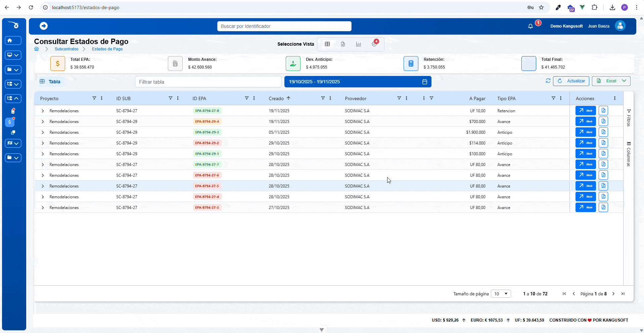Click the home icon in sidebar

coord(13,40)
